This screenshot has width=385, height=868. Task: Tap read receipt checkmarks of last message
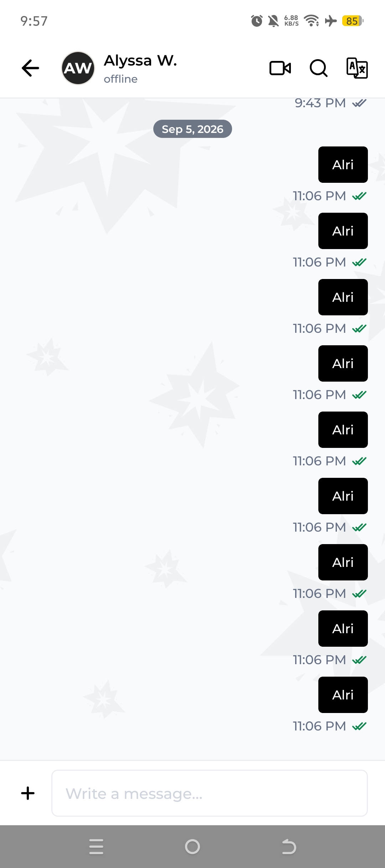point(359,726)
